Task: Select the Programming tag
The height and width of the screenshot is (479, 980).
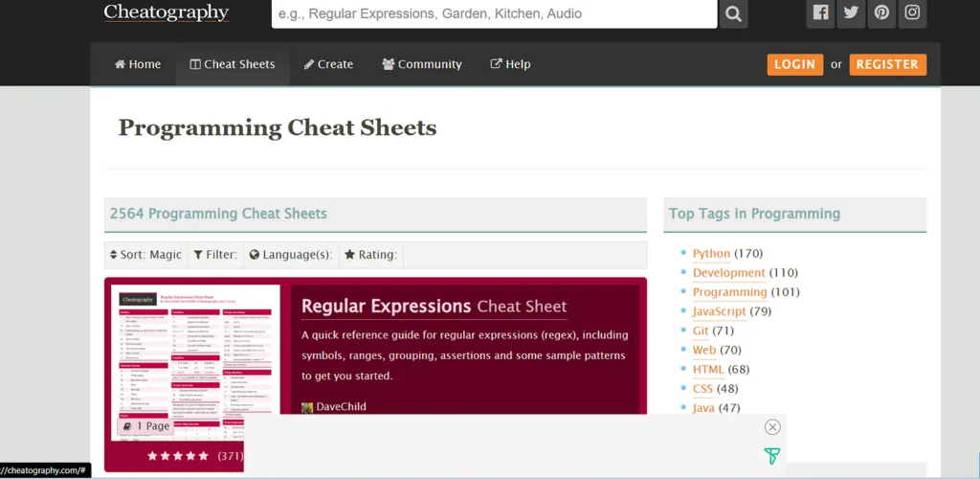Action: (x=729, y=292)
